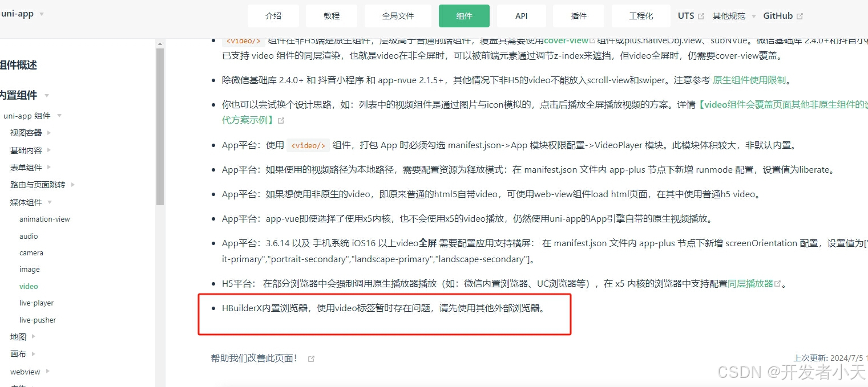Open image component page
The width and height of the screenshot is (868, 387).
click(30, 269)
